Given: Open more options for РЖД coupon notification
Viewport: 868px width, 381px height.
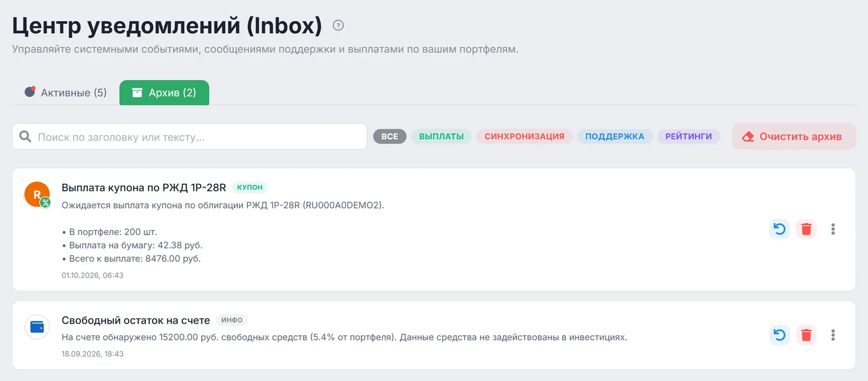Looking at the screenshot, I should pos(833,229).
